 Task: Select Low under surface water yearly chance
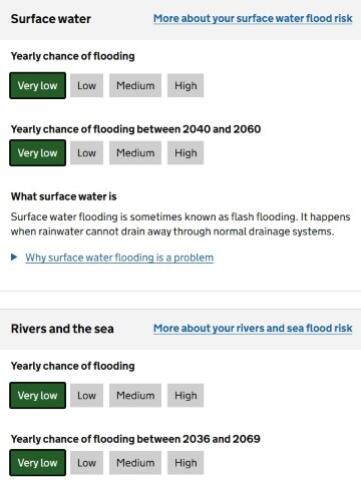[x=87, y=86]
